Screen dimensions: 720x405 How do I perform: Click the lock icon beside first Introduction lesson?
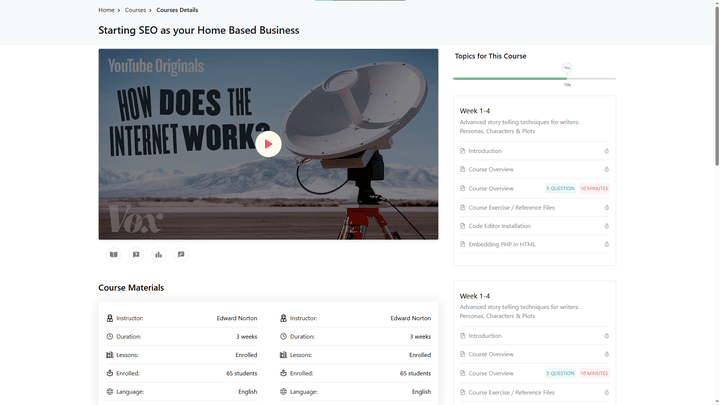coord(607,151)
